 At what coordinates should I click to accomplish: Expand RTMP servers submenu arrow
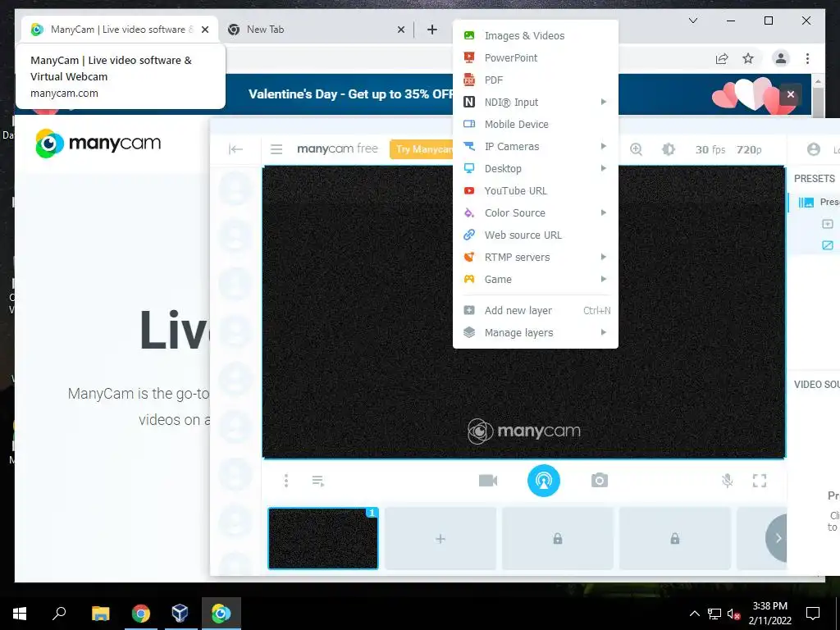coord(604,257)
